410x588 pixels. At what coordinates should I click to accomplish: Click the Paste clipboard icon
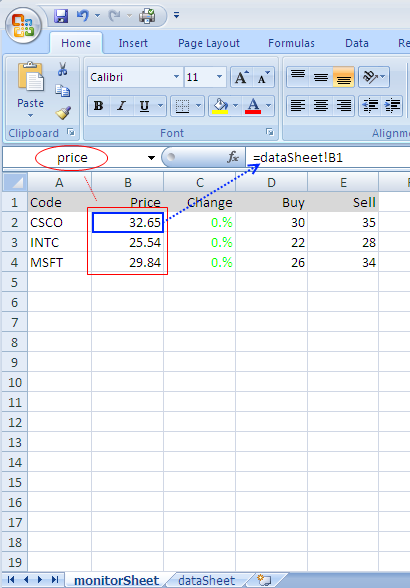tap(30, 77)
